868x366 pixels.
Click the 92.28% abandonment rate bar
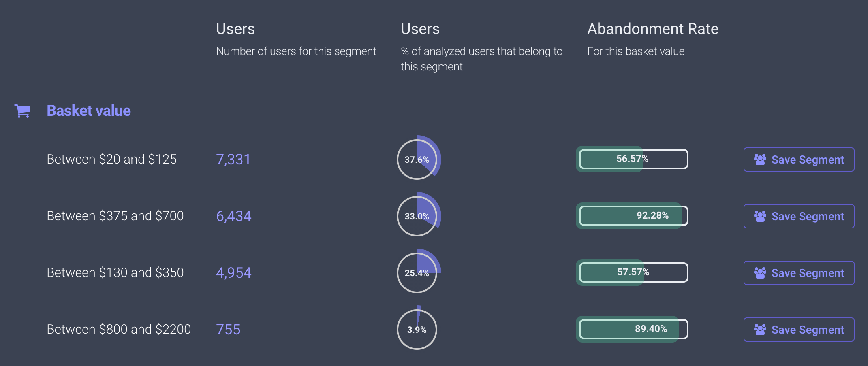click(632, 216)
